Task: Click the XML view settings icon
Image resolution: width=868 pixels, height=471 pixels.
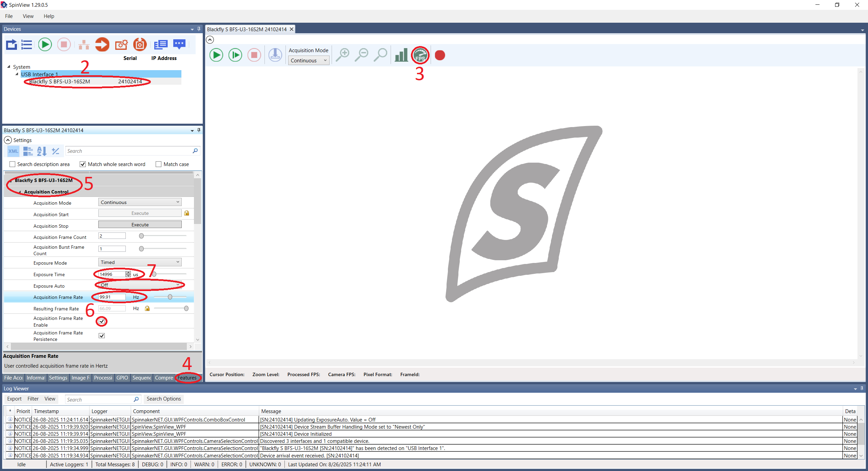Action: tap(13, 151)
